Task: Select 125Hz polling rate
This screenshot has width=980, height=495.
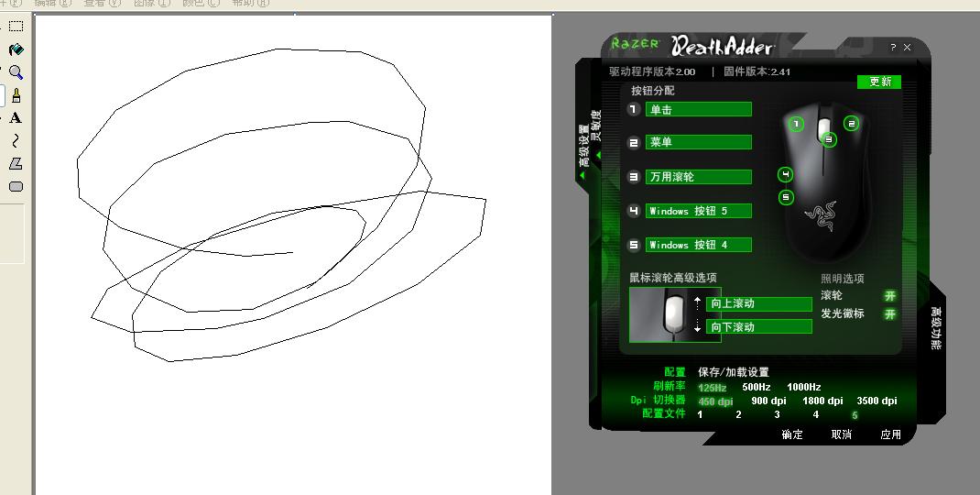Action: [x=712, y=388]
